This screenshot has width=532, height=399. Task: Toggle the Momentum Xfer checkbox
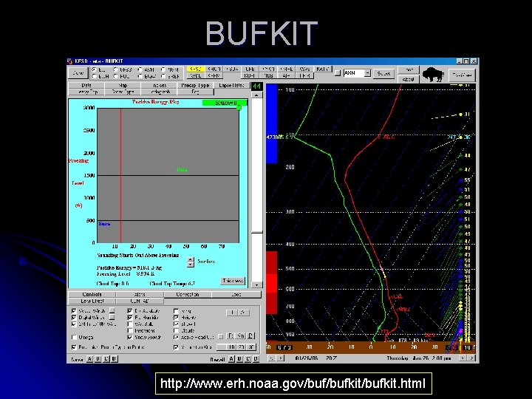pyautogui.click(x=176, y=347)
